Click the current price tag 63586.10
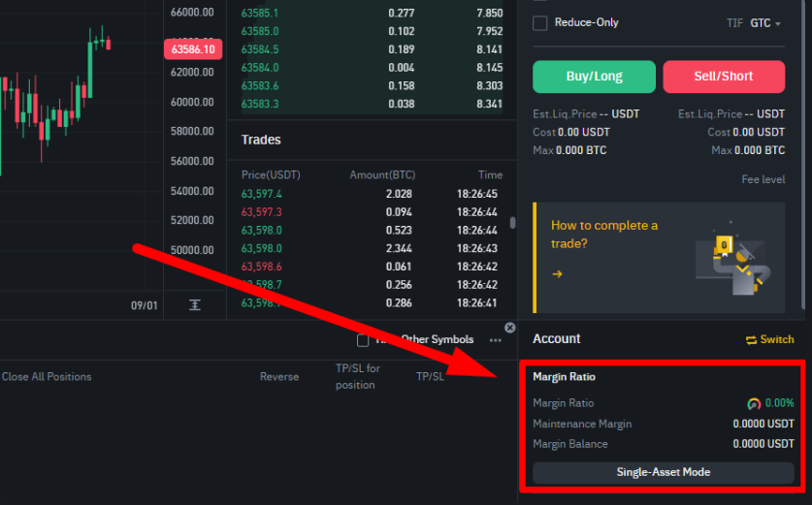This screenshot has height=505, width=812. 192,48
